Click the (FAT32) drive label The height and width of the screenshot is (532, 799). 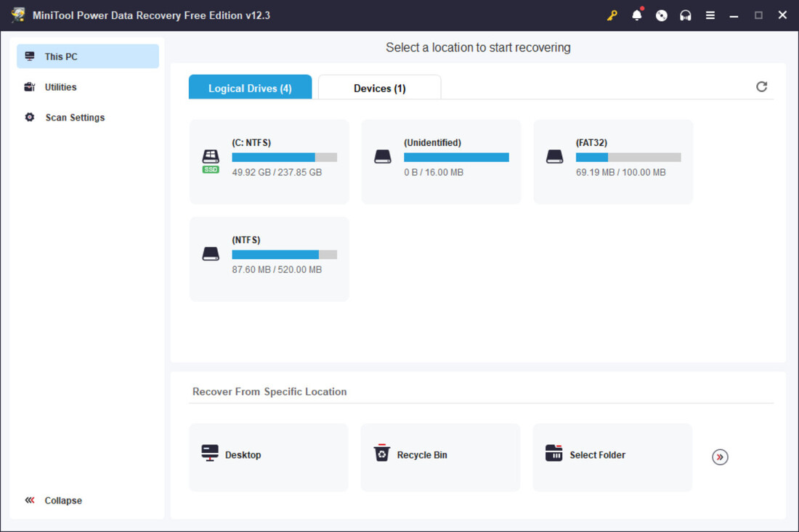[591, 142]
